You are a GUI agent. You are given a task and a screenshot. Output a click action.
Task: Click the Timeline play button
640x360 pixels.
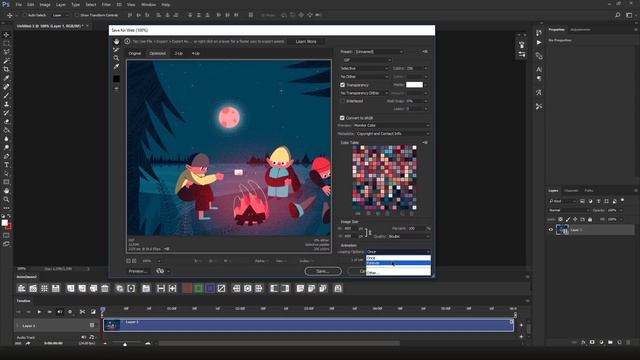tap(39, 312)
